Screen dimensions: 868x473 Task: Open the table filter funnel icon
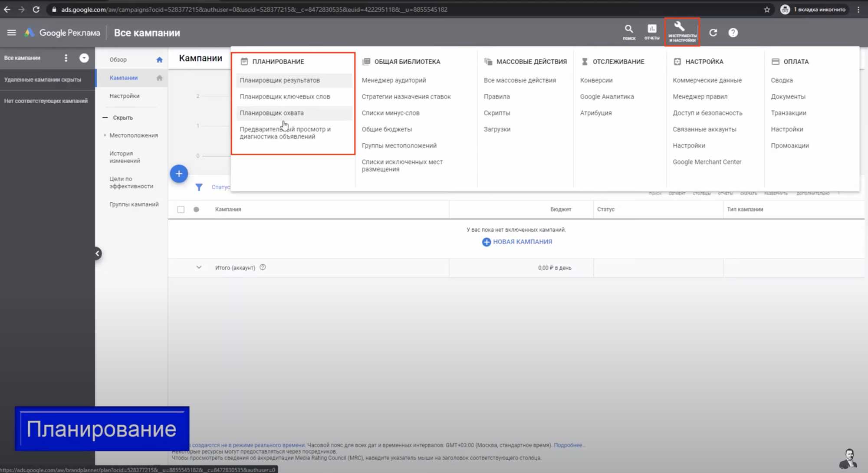[x=199, y=187]
